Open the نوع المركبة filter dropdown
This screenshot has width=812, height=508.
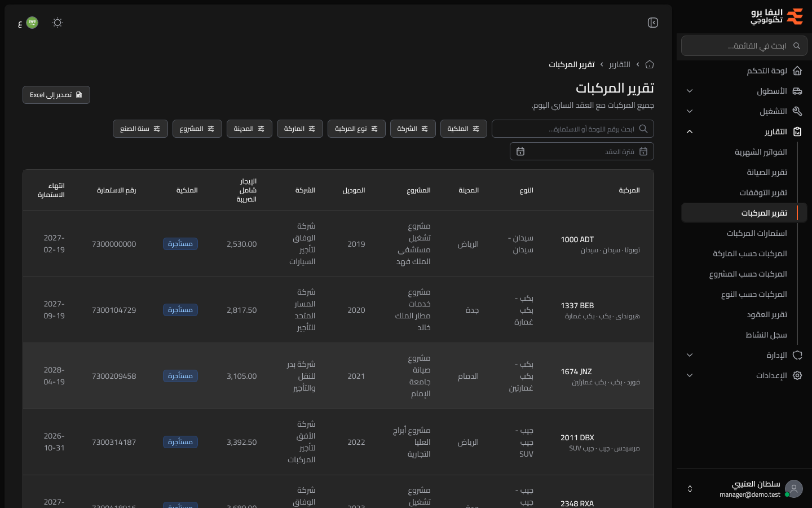pyautogui.click(x=356, y=129)
